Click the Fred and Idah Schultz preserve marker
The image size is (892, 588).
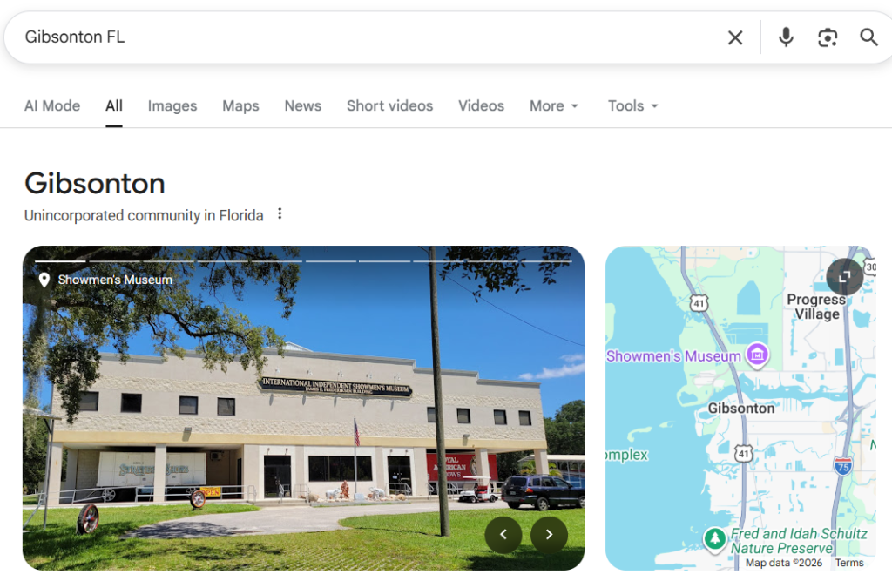714,538
